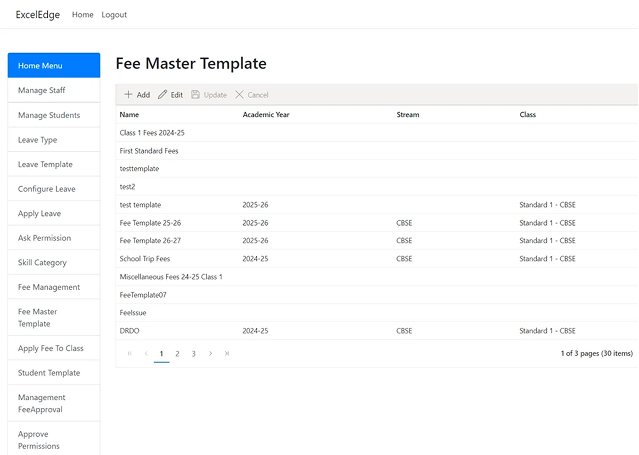Select row 'DRDO'
Screen dimensions: 639x455
[377, 331]
